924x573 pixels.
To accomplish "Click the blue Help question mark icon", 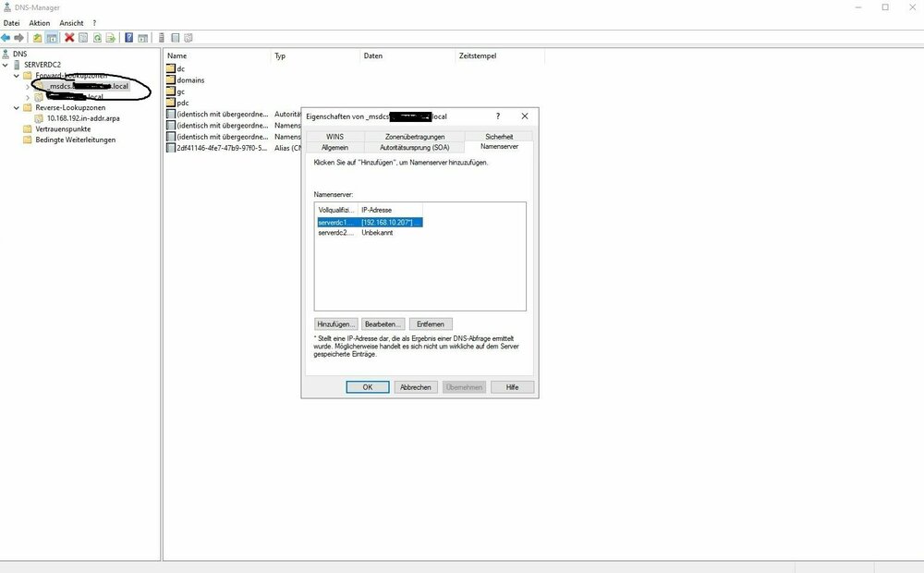I will [129, 38].
